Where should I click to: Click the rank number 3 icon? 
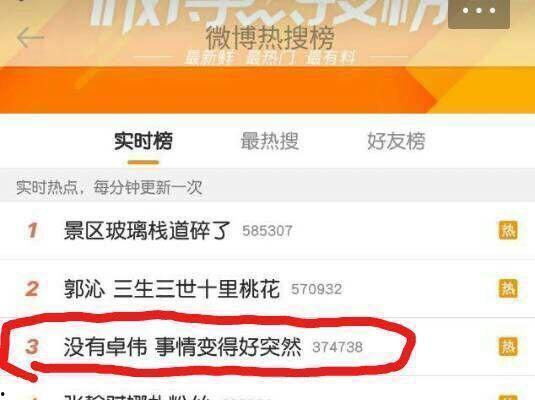[x=32, y=347]
